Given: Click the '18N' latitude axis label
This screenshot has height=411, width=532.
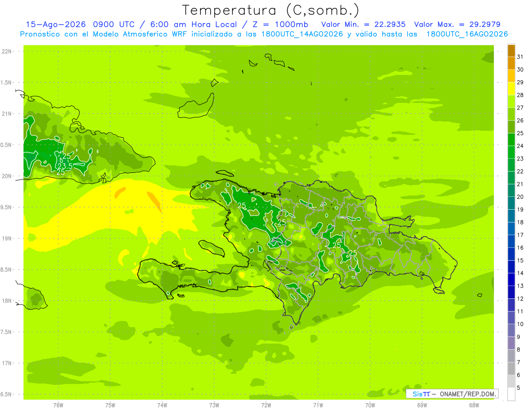Looking at the screenshot, I should pos(7,301).
